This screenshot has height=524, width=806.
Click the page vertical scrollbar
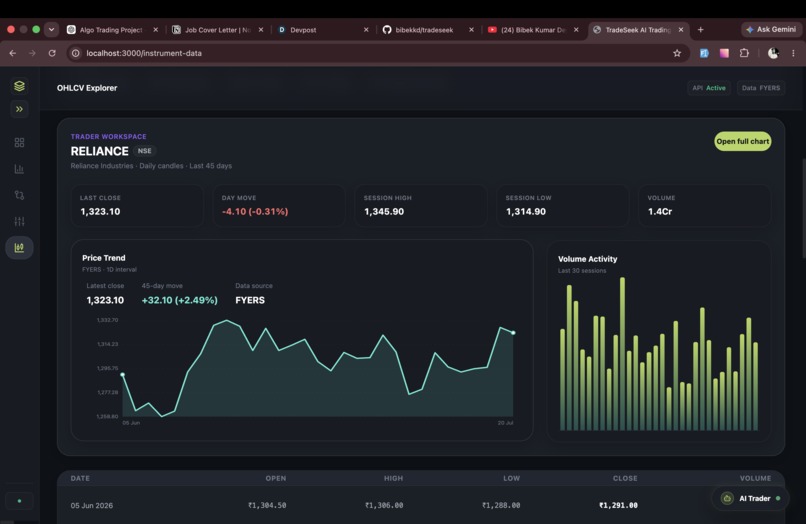click(803, 208)
